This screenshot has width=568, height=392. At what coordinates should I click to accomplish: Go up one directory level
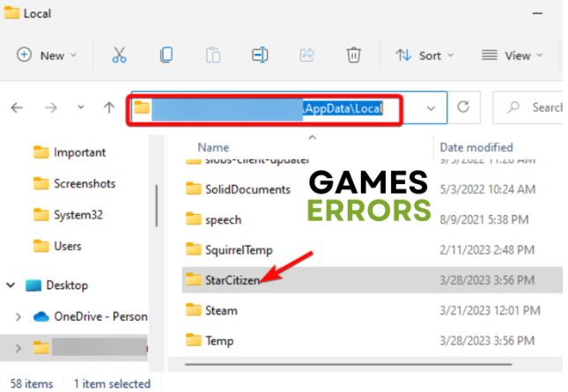[x=108, y=107]
